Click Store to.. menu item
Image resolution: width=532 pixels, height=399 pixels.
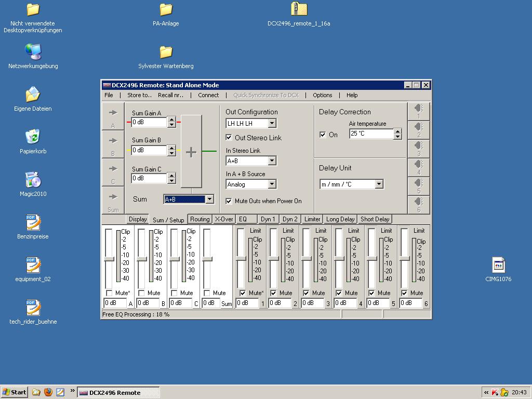point(139,95)
